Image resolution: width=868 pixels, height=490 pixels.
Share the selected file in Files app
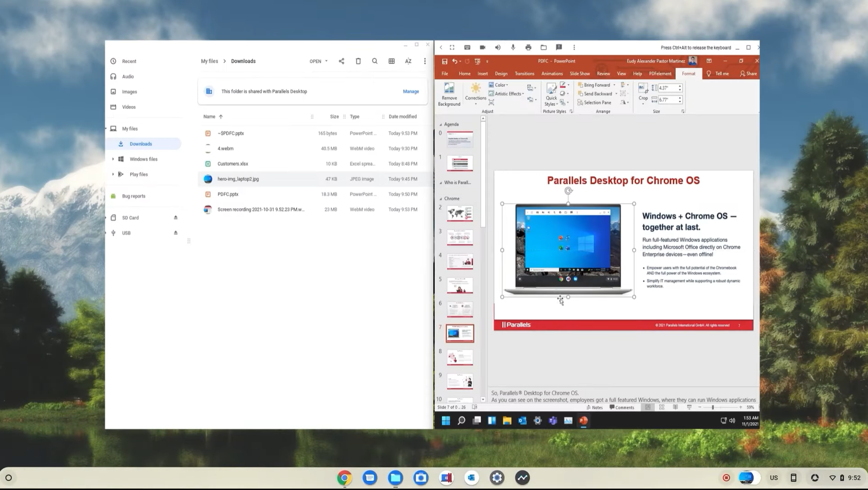341,61
